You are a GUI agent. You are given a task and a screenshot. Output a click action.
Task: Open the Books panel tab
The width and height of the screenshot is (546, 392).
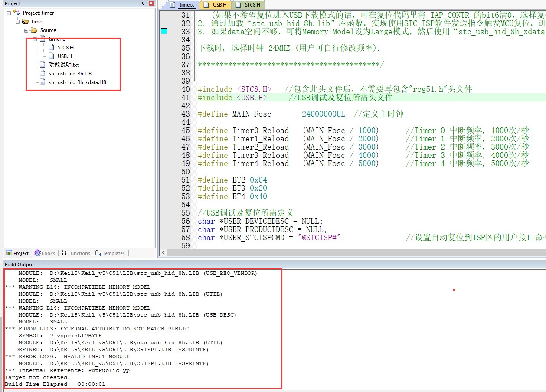point(44,253)
